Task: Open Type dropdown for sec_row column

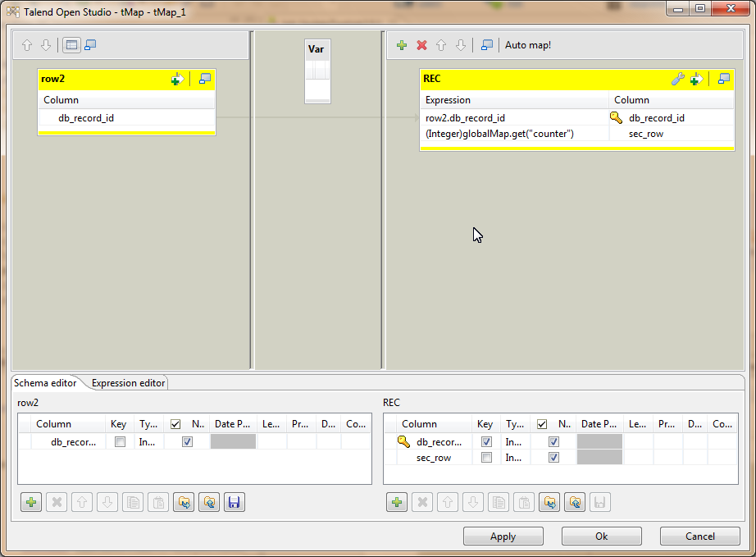Action: (514, 458)
